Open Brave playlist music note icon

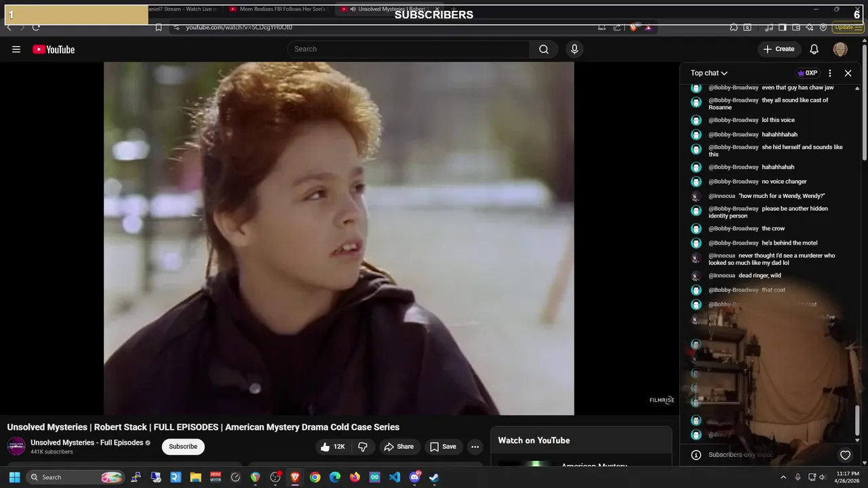769,28
